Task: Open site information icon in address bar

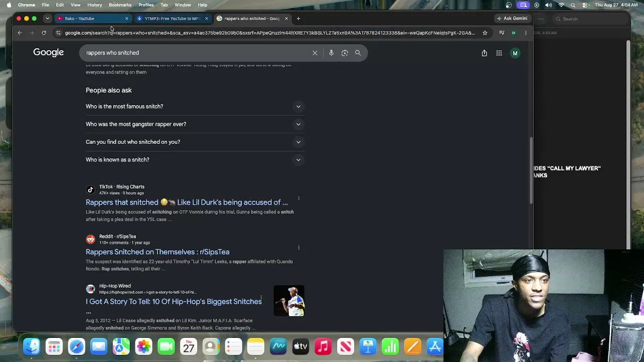Action: 58,33
